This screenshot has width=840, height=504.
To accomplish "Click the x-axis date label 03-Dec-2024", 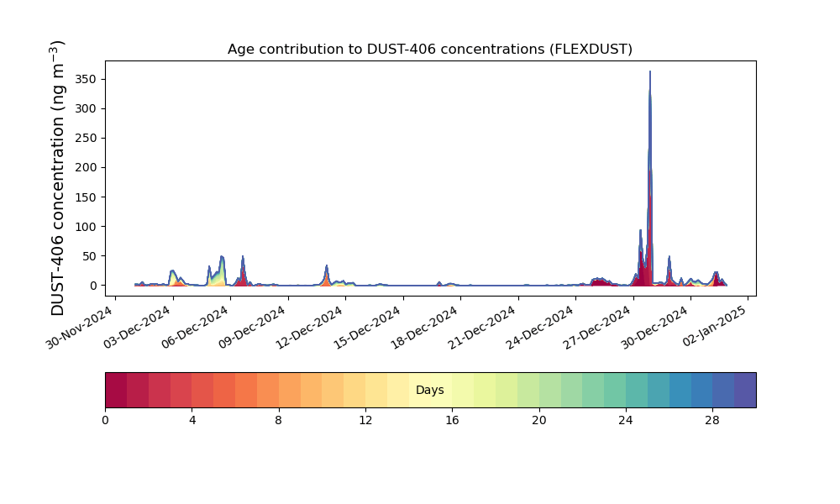I will point(137,327).
